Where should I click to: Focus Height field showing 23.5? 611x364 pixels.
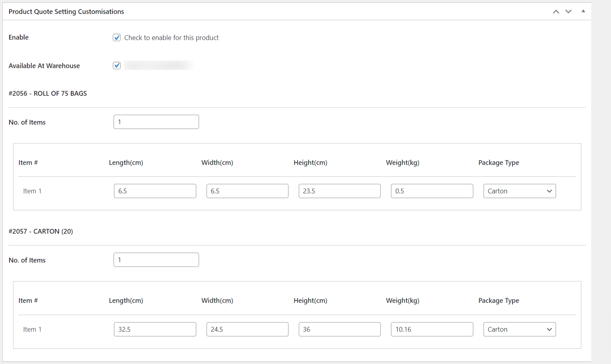(x=340, y=191)
